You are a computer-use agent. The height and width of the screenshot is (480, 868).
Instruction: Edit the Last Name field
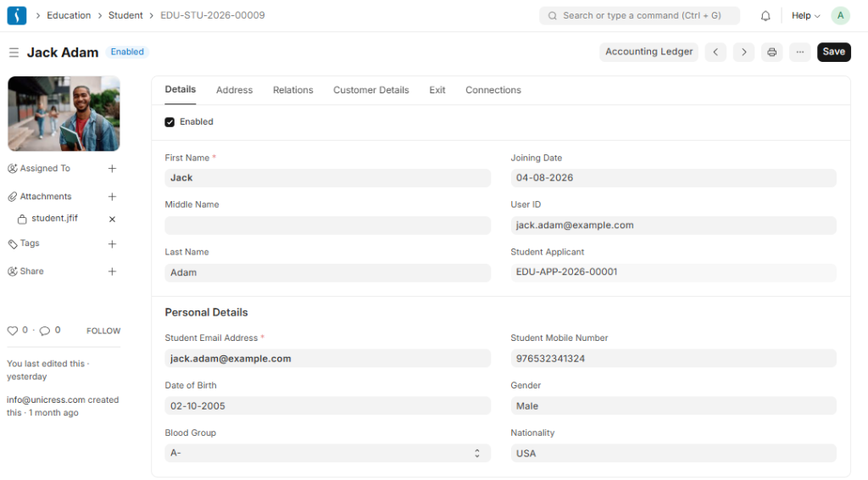(327, 272)
